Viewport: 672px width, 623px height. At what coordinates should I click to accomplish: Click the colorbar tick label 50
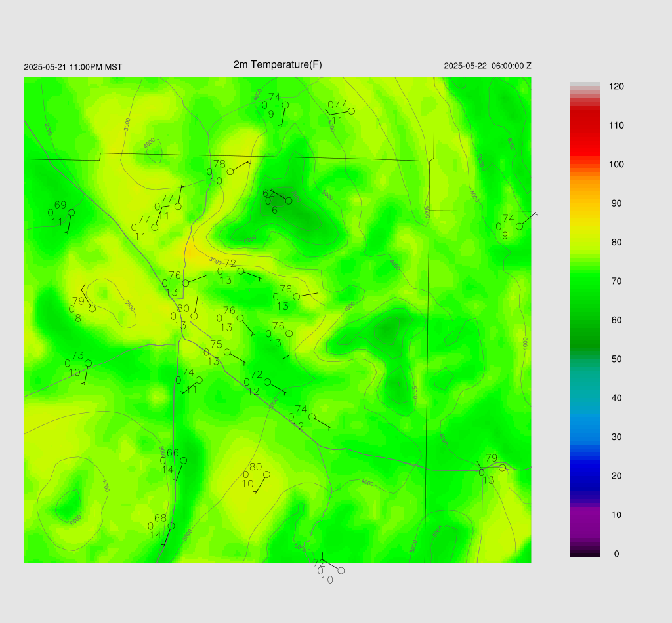click(616, 359)
